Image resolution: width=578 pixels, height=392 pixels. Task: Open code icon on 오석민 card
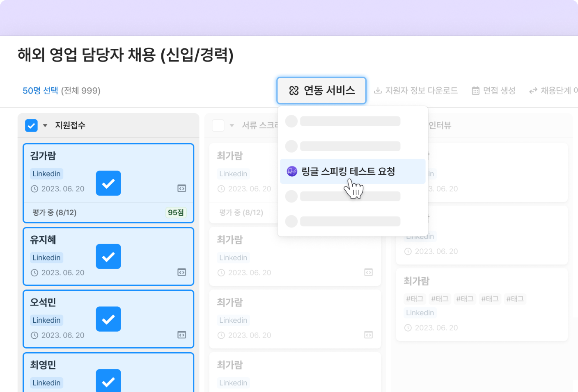(181, 335)
